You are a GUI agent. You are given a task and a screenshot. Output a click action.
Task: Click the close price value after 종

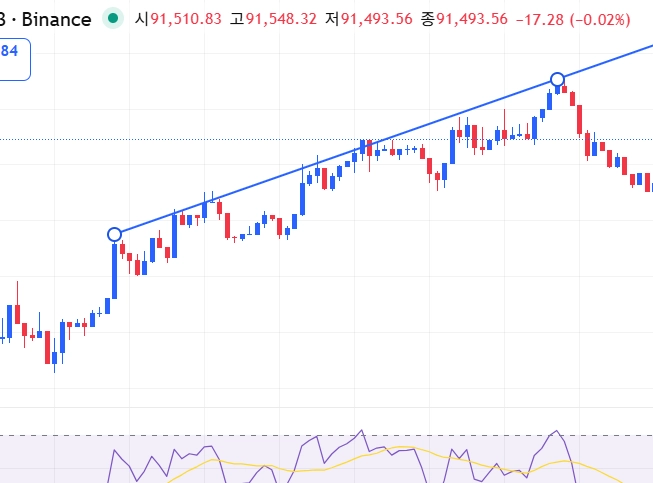click(x=472, y=19)
